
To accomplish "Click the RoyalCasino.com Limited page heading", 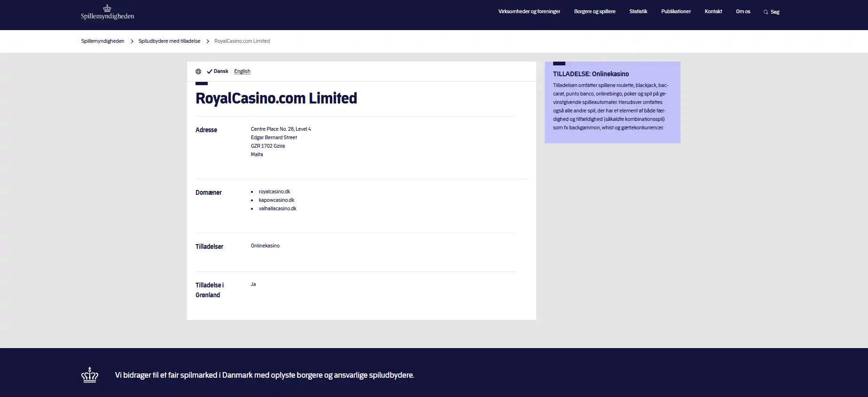I will point(276,98).
